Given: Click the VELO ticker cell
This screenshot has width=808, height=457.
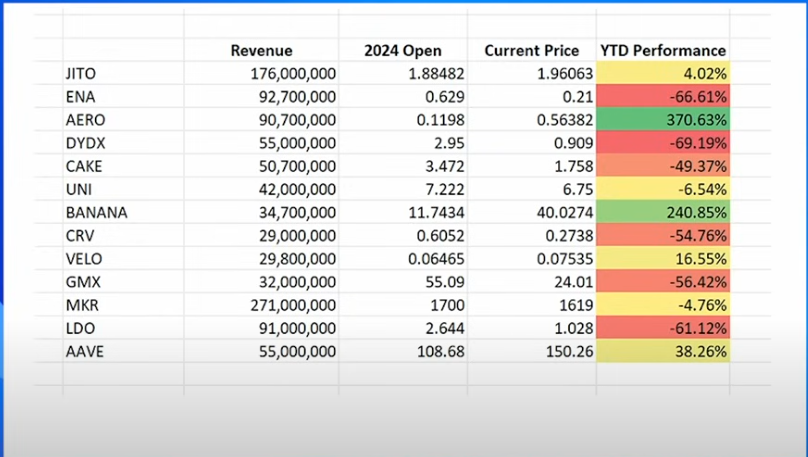Looking at the screenshot, I should tap(124, 259).
